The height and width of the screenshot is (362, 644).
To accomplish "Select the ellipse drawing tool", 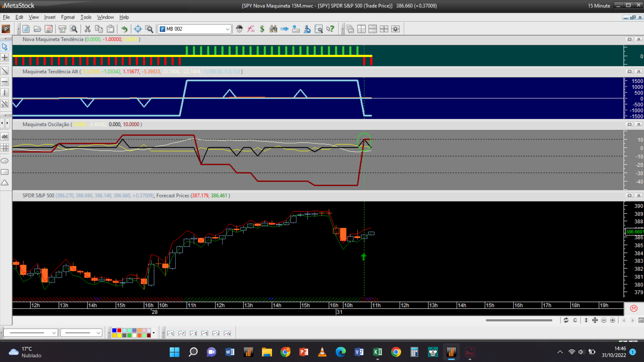I will point(5,161).
